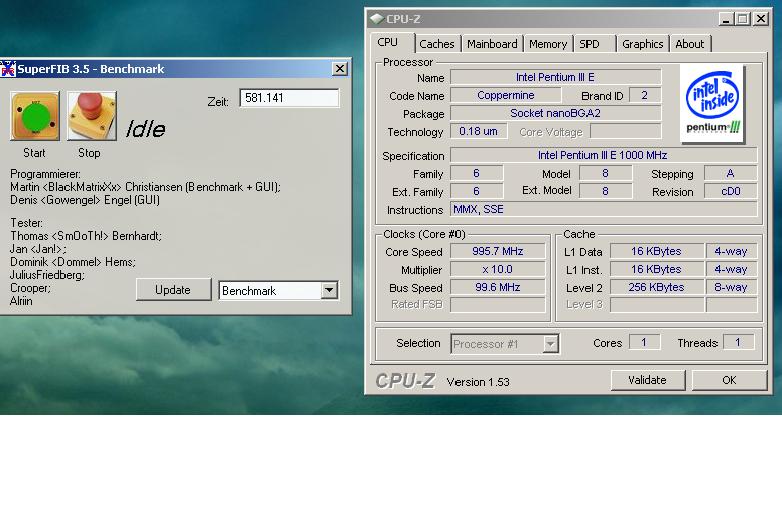
Task: Click the Intel Inside Pentium III logo
Action: click(713, 104)
